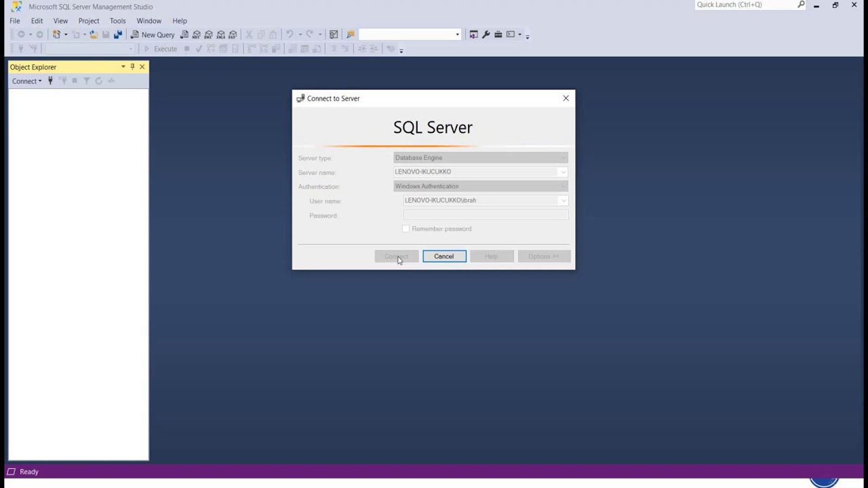Click the Refresh icon in Object Explorer
This screenshot has width=868, height=488.
coord(98,81)
